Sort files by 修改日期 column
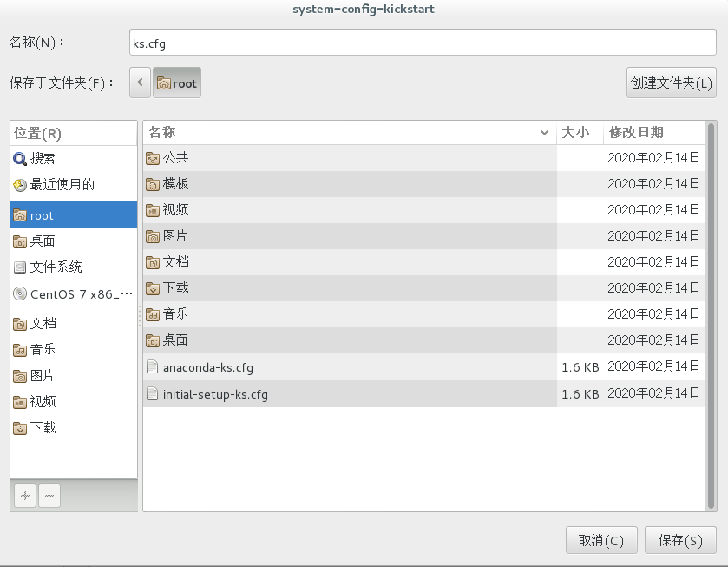 (x=653, y=133)
